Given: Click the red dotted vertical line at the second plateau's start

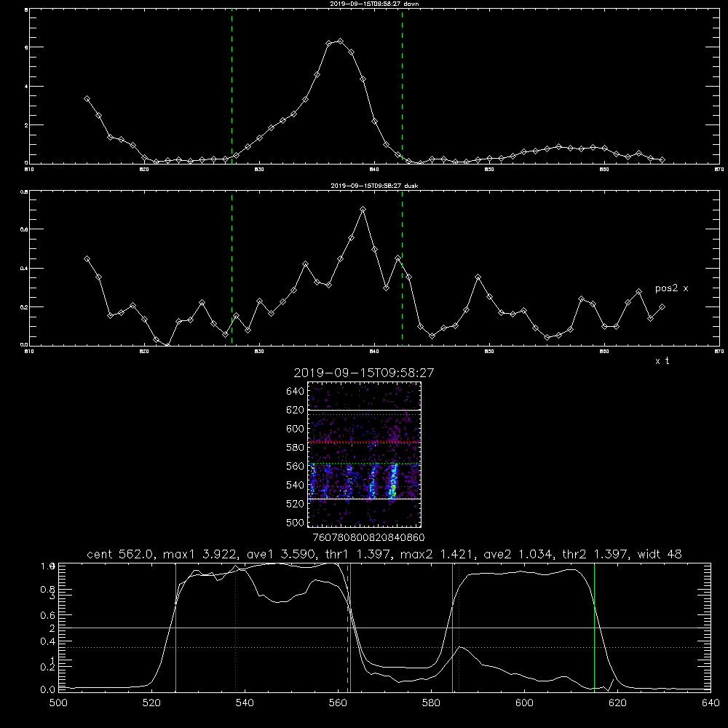Looking at the screenshot, I should pos(459,628).
